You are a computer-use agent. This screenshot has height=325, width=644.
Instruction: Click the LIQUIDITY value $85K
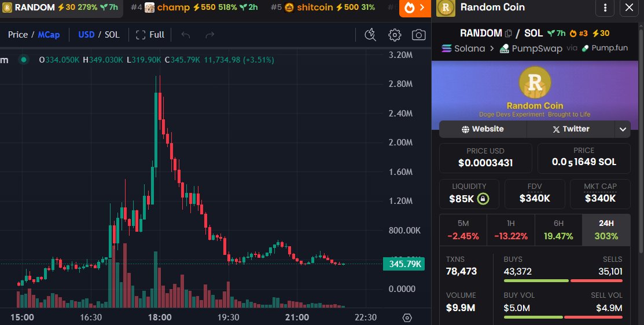click(461, 199)
